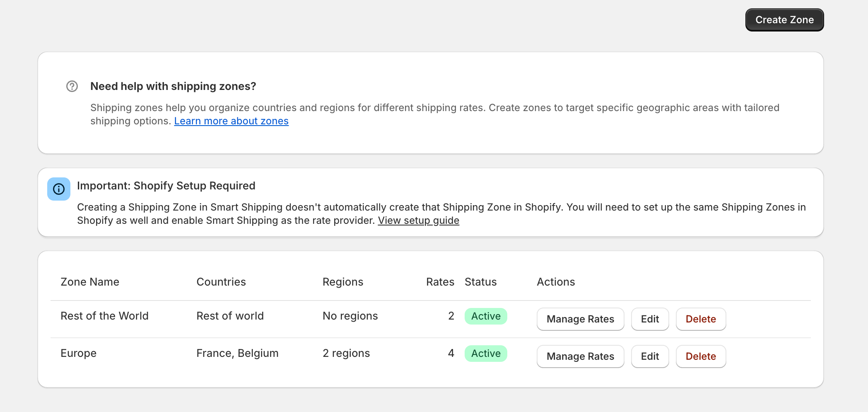
Task: Click Active status badge for Europe
Action: point(486,354)
